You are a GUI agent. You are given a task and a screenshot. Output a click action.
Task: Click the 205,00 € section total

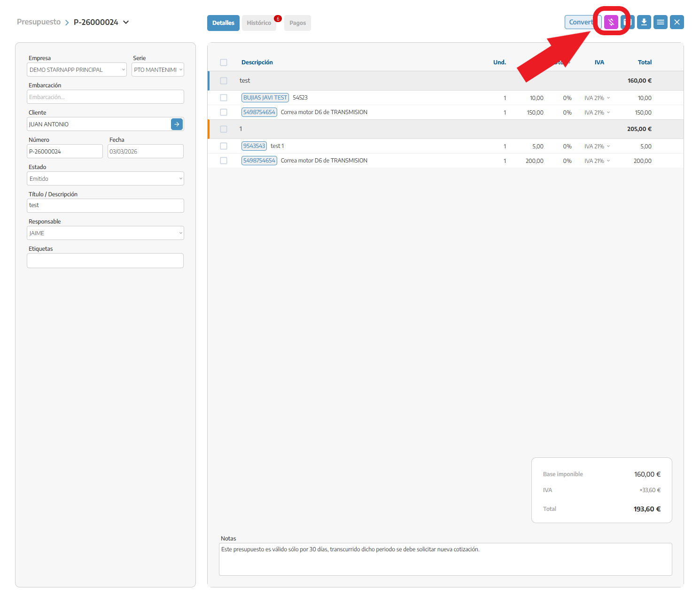639,129
